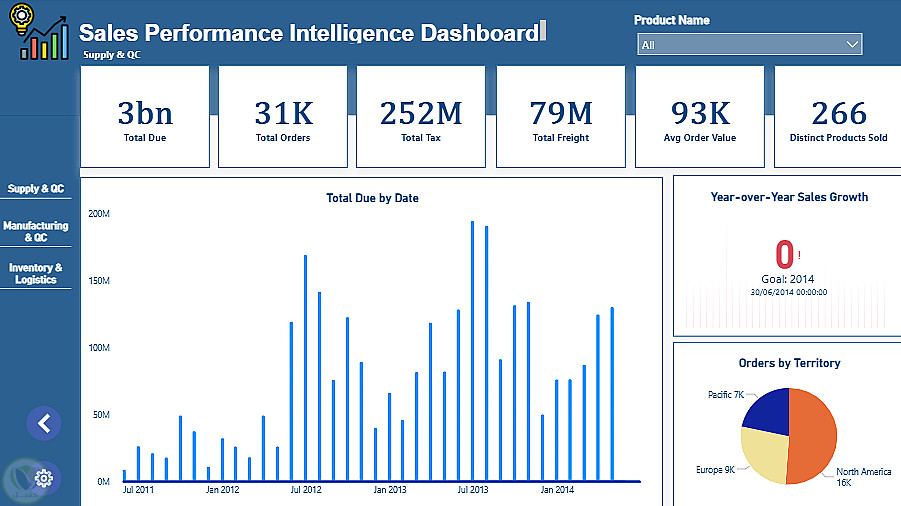Screen dimensions: 901x506
Task: Go to the Inventory & Logistics page
Action: tap(37, 274)
